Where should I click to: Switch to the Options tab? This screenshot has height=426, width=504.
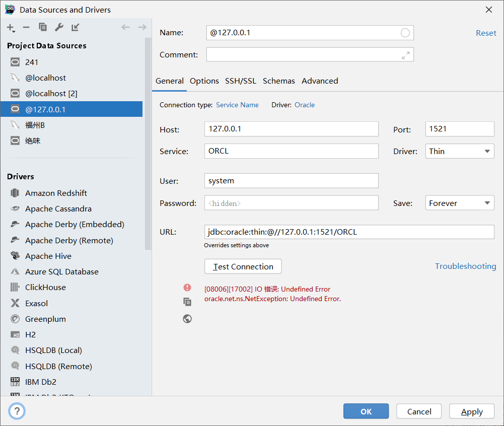[204, 81]
